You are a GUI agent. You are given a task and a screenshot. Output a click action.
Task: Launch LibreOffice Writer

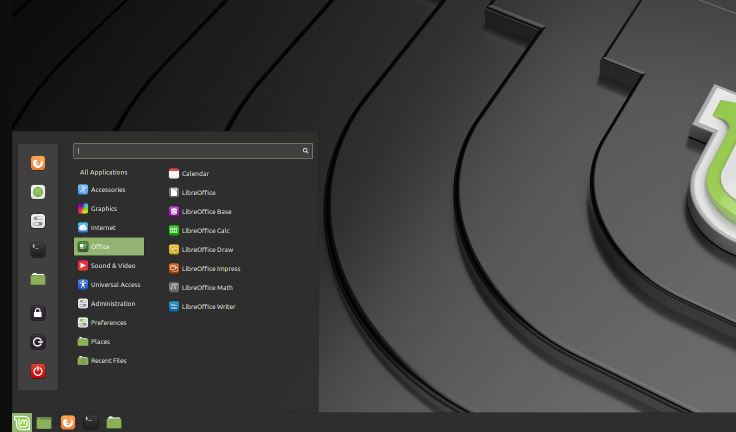point(202,307)
